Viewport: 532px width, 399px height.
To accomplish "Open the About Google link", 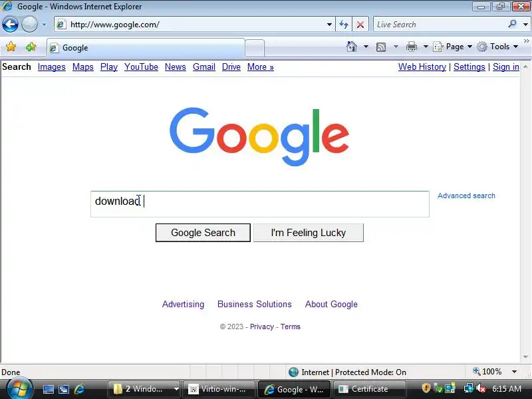I will 331,304.
